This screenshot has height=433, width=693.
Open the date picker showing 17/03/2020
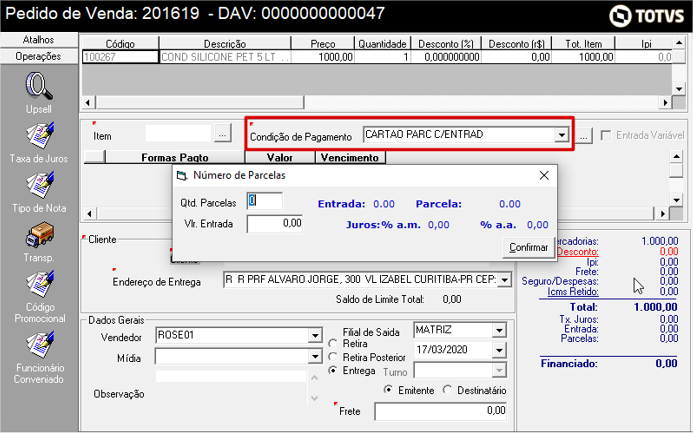(x=499, y=350)
